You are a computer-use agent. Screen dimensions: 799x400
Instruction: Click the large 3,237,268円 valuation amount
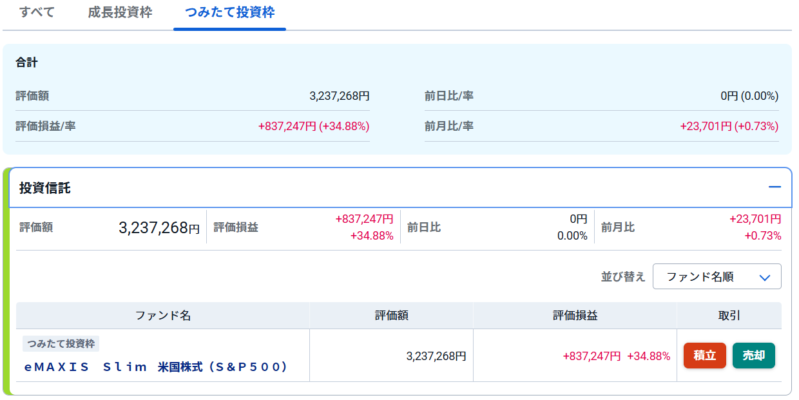click(158, 228)
